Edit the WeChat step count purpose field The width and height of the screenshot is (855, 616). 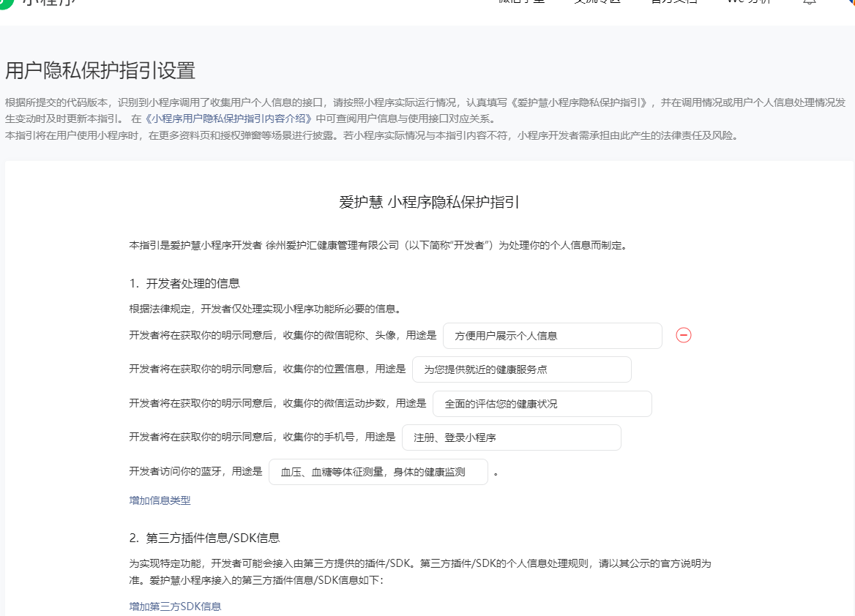[542, 404]
